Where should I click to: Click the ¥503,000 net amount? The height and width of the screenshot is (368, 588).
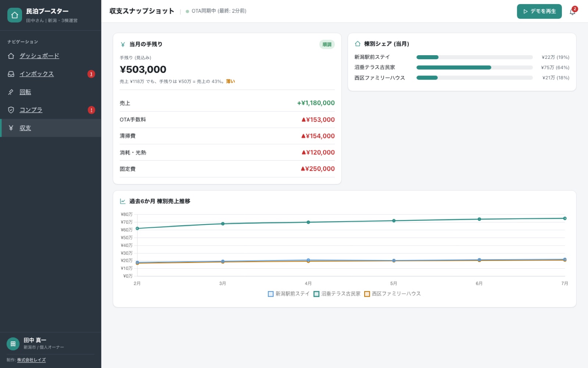click(x=143, y=70)
